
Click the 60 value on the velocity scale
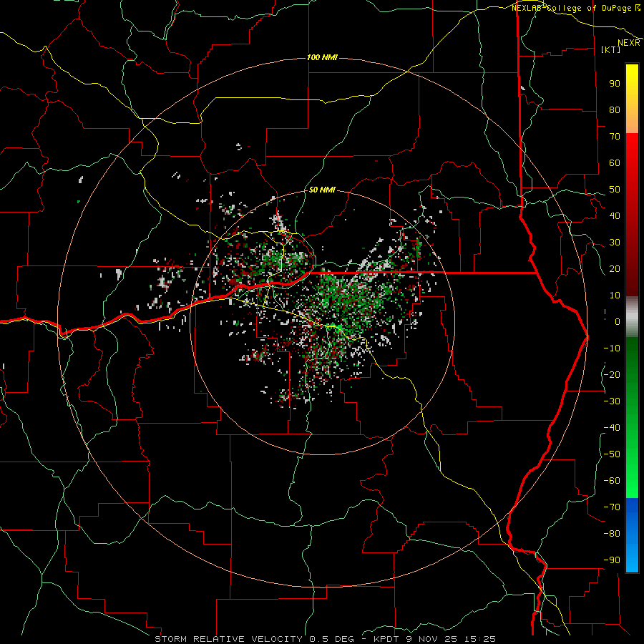[x=615, y=162]
